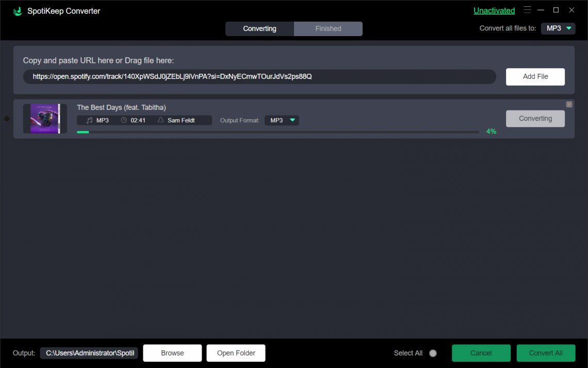Open the hamburger menu icon
This screenshot has width=588, height=368.
(527, 9)
